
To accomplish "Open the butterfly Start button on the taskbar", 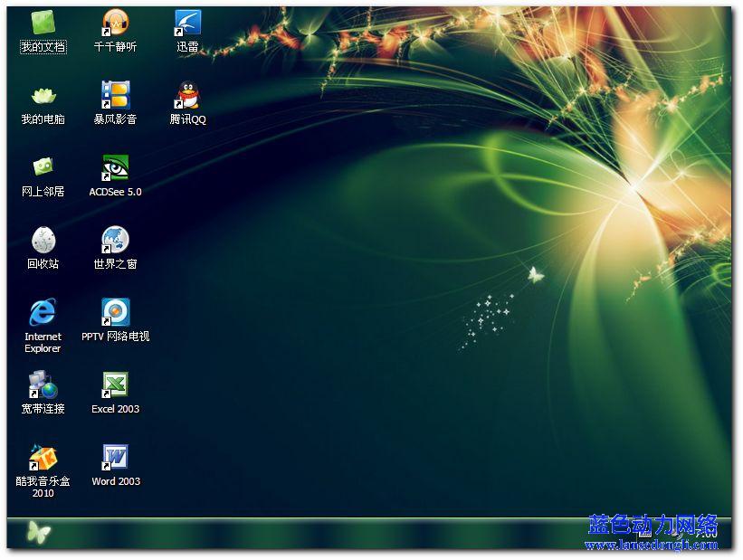I will tap(37, 533).
